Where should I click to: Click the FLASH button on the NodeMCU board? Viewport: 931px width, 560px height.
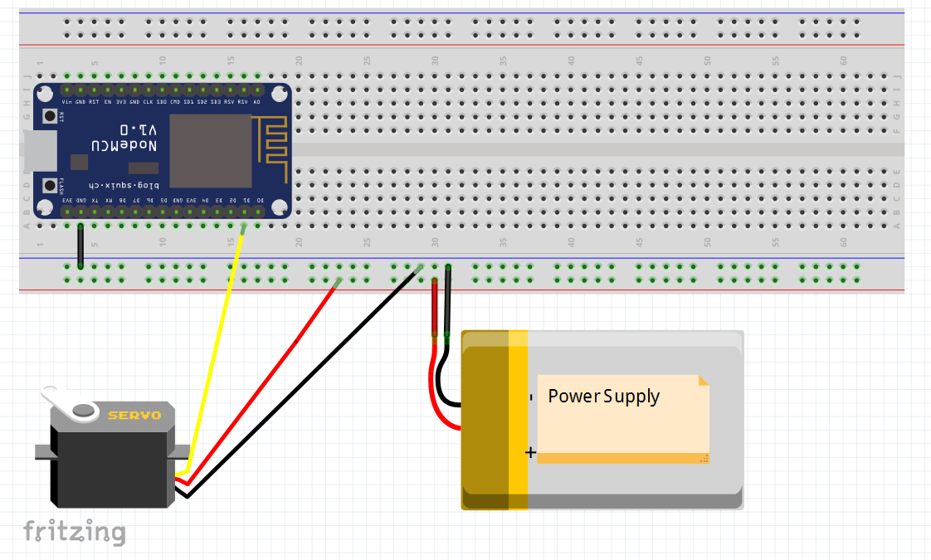pyautogui.click(x=50, y=185)
